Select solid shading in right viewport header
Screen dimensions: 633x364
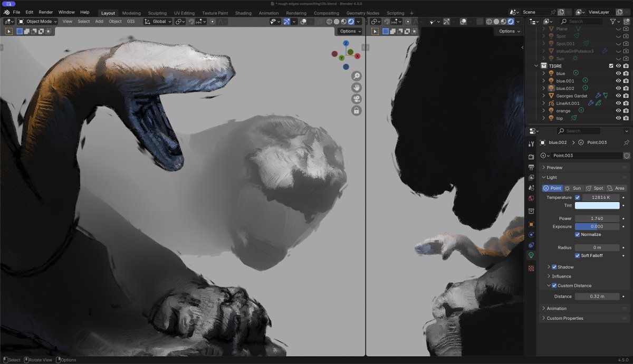(x=496, y=22)
